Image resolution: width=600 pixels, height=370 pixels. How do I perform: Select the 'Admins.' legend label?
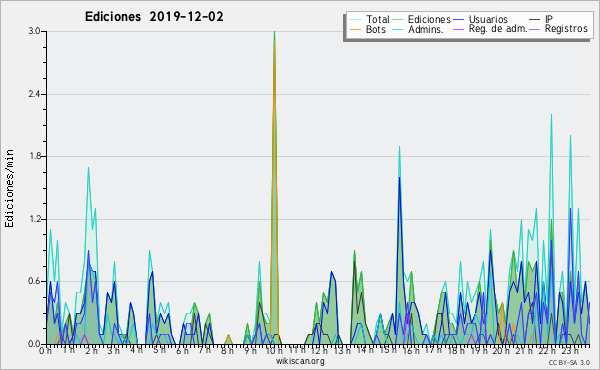[x=426, y=29]
